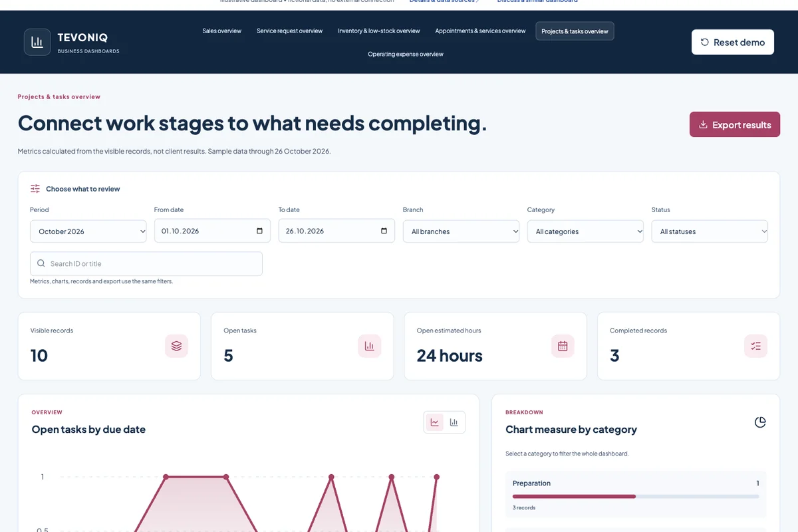
Task: Click the Open tasks by due date heading
Action: tap(88, 430)
